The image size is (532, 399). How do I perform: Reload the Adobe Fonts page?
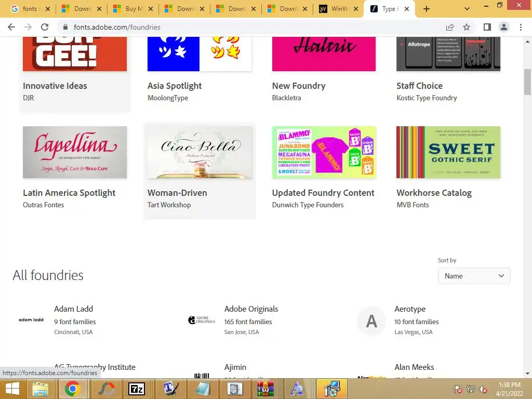[x=45, y=27]
